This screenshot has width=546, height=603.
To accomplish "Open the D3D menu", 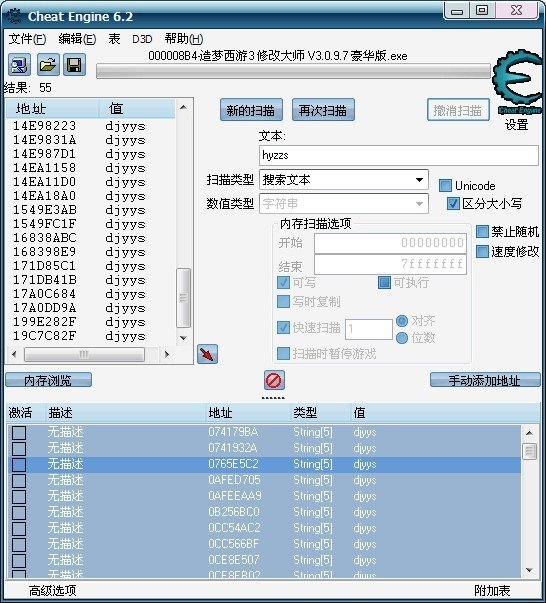I will 142,39.
